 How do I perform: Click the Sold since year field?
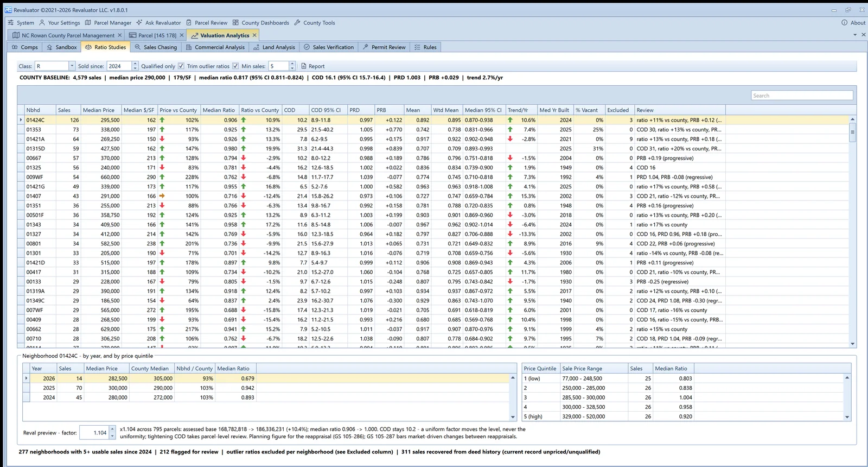[x=119, y=66]
